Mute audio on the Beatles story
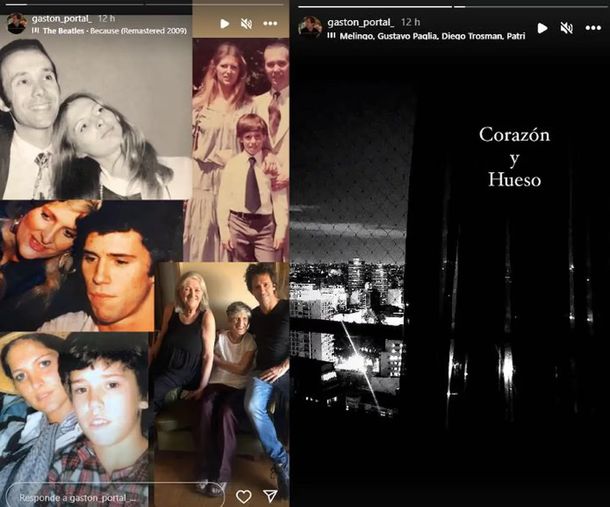 [247, 23]
